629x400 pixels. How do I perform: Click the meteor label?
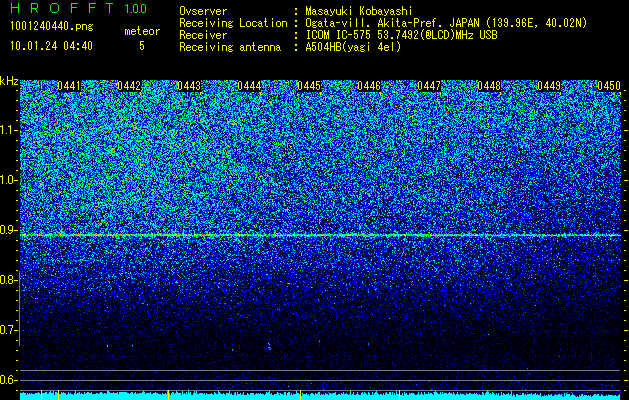(x=142, y=31)
